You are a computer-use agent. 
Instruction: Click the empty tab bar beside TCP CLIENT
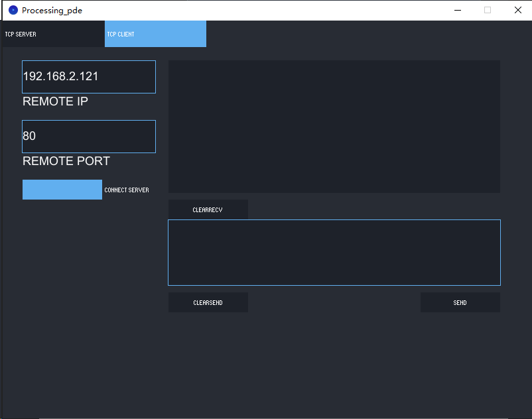pyautogui.click(x=368, y=34)
